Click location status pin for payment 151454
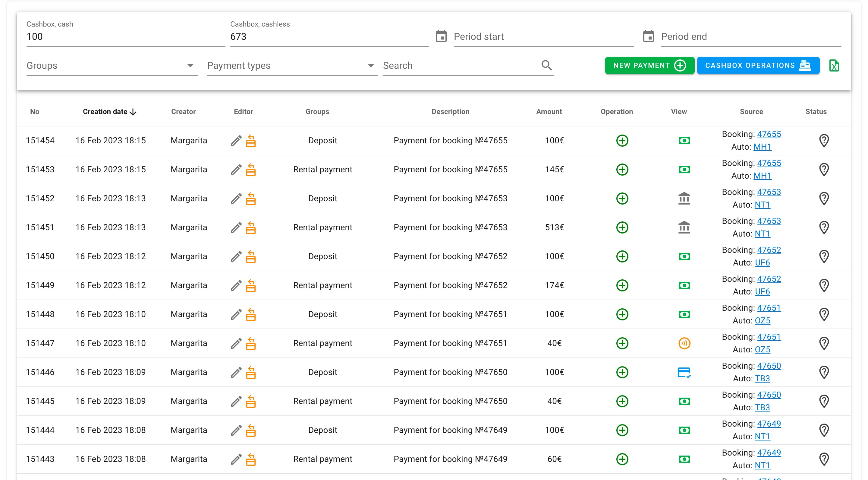 pyautogui.click(x=824, y=141)
